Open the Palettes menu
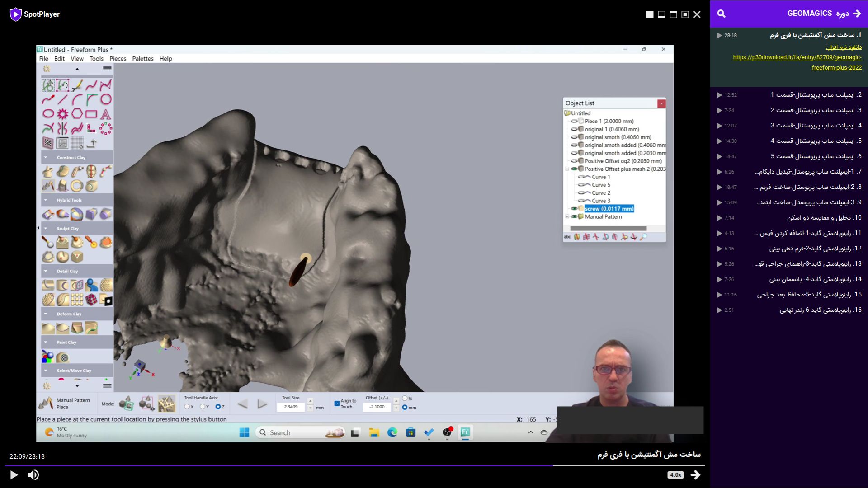This screenshot has height=488, width=868. 142,59
